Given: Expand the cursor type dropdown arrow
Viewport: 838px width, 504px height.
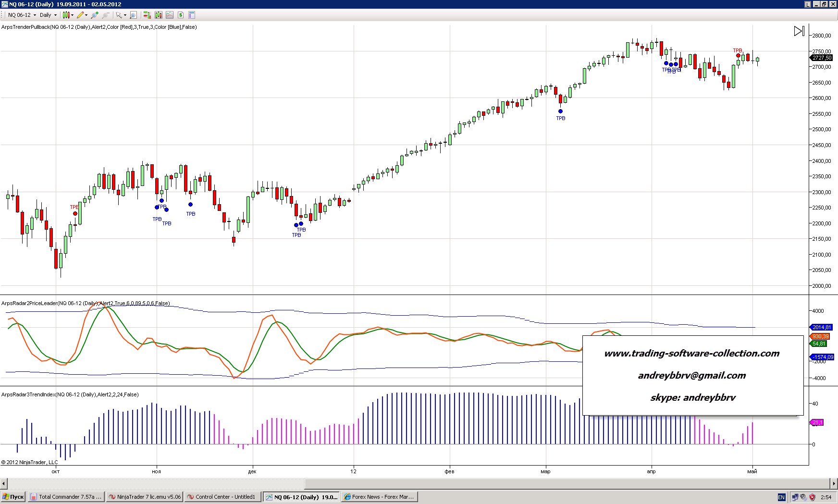Looking at the screenshot, I should point(125,15).
